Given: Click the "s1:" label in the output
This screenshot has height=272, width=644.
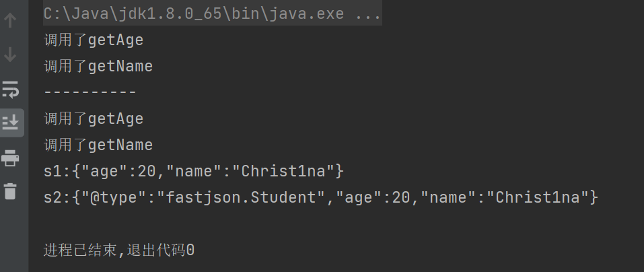Looking at the screenshot, I should pyautogui.click(x=57, y=172).
